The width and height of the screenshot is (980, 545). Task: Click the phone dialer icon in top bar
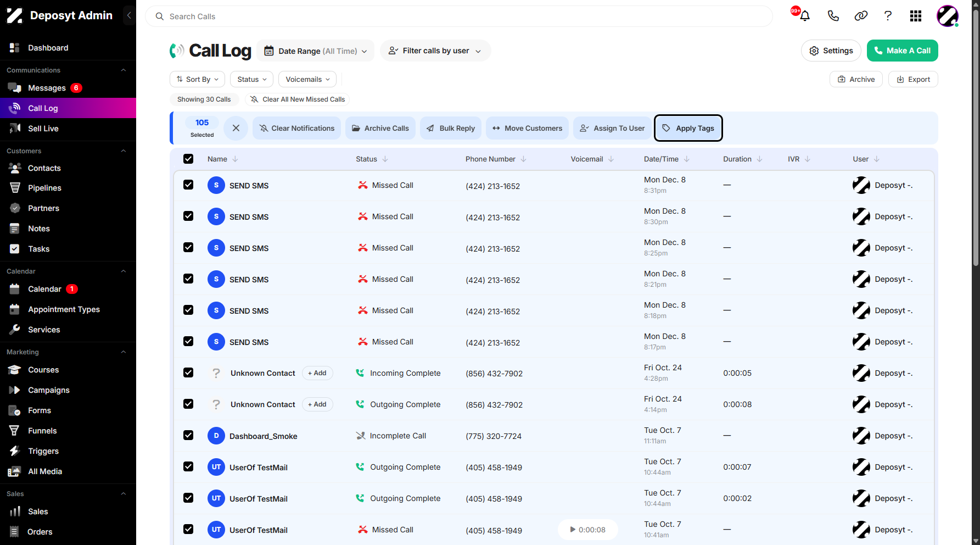pos(833,16)
